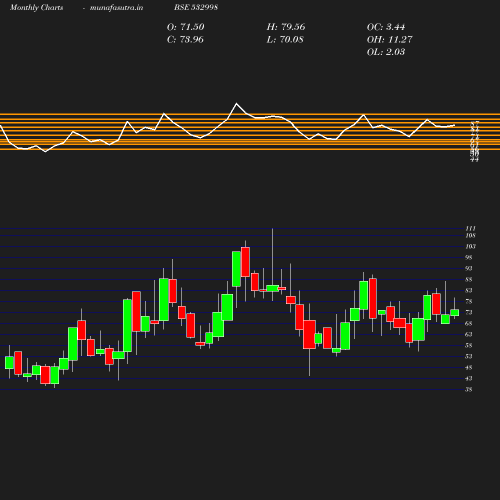Image resolution: width=500 pixels, height=500 pixels.
Task: Click the 'Monthly Charts' title text
Action: click(37, 8)
